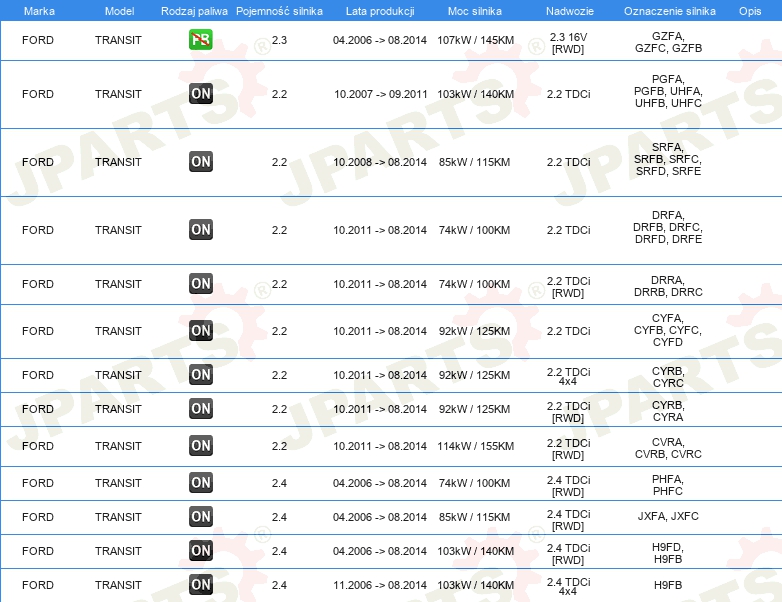782x602 pixels.
Task: Click the ON icon in the H9FD, H9FB row
Action: point(201,551)
